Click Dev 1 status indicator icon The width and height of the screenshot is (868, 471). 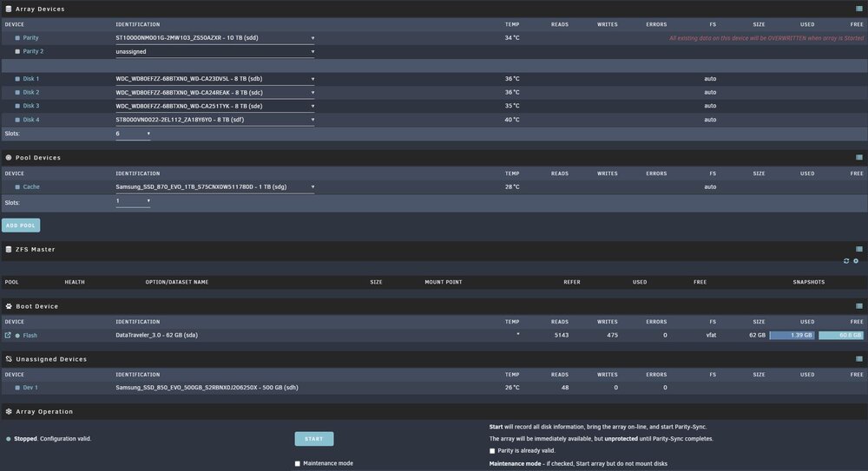pos(17,388)
